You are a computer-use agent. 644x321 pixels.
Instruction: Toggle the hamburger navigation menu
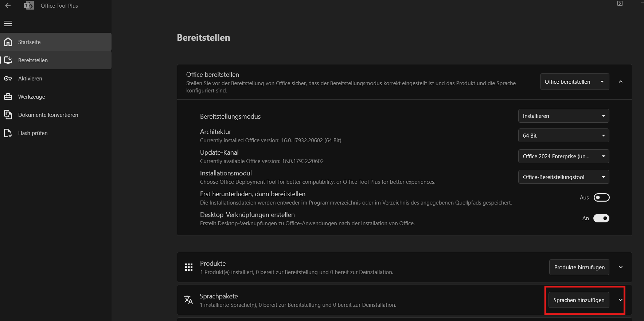click(x=8, y=24)
